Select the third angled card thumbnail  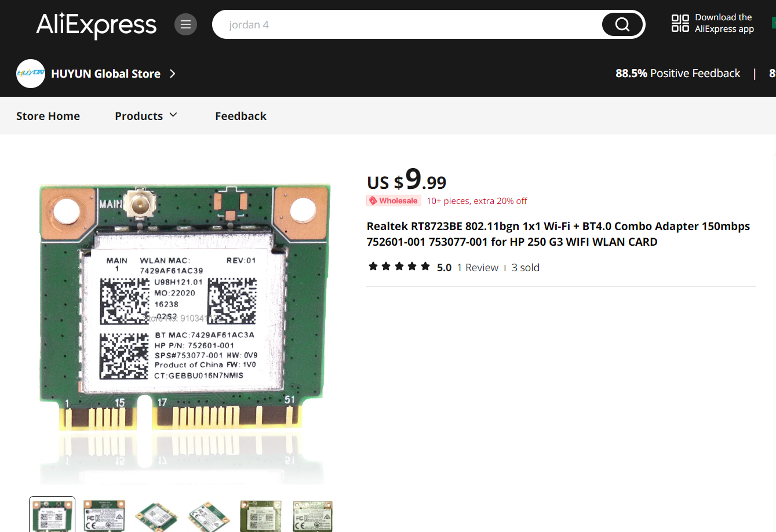[x=156, y=515]
